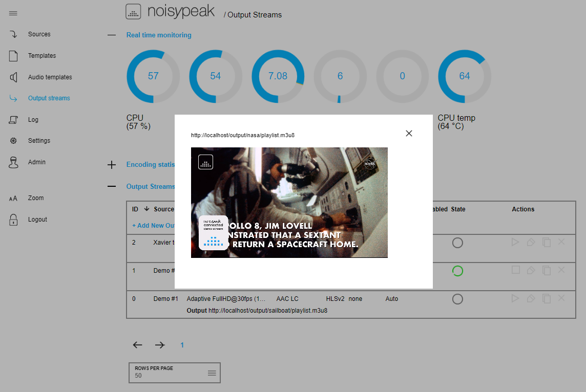
Task: Click the gauge showing 6
Action: coord(340,76)
